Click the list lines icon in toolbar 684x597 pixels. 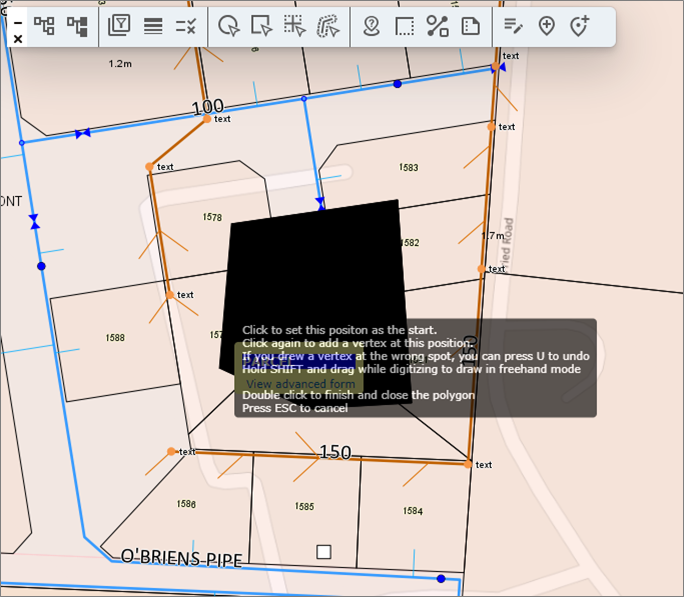(153, 27)
